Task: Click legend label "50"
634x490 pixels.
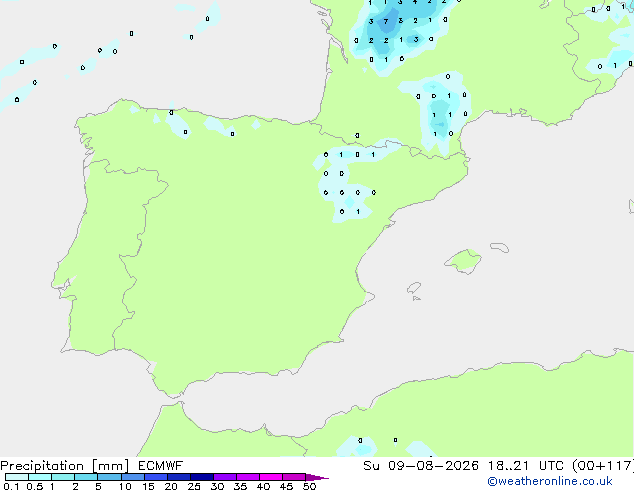Action: tap(309, 486)
